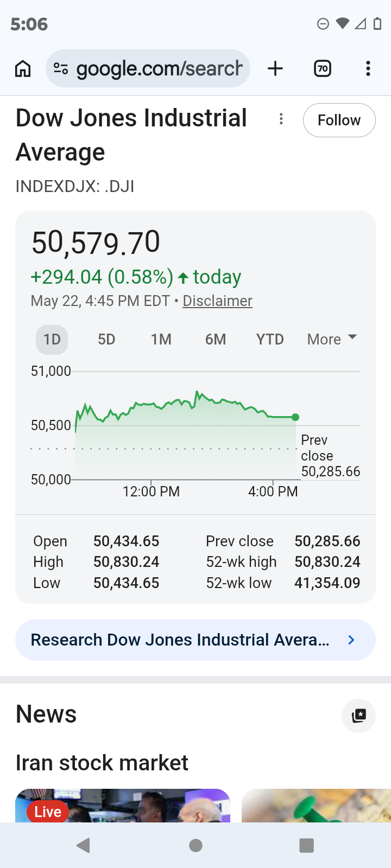Expand the More chart ranges dropdown
Viewport: 391px width, 868px height.
(x=332, y=340)
